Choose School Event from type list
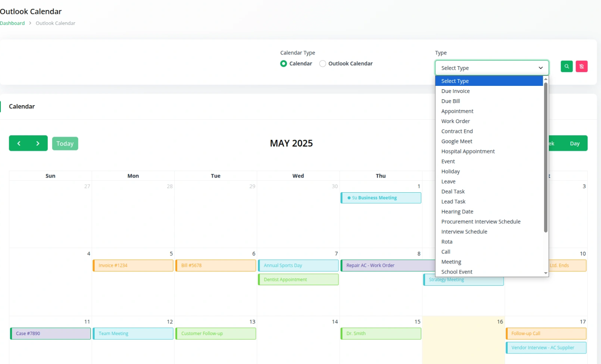The image size is (601, 364). coord(489,272)
